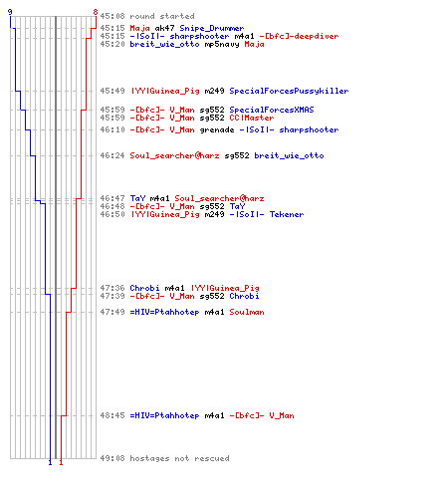The image size is (448, 498).
Task: Click Soul_searcher@harz in the 46:24 row
Action: 174,155
